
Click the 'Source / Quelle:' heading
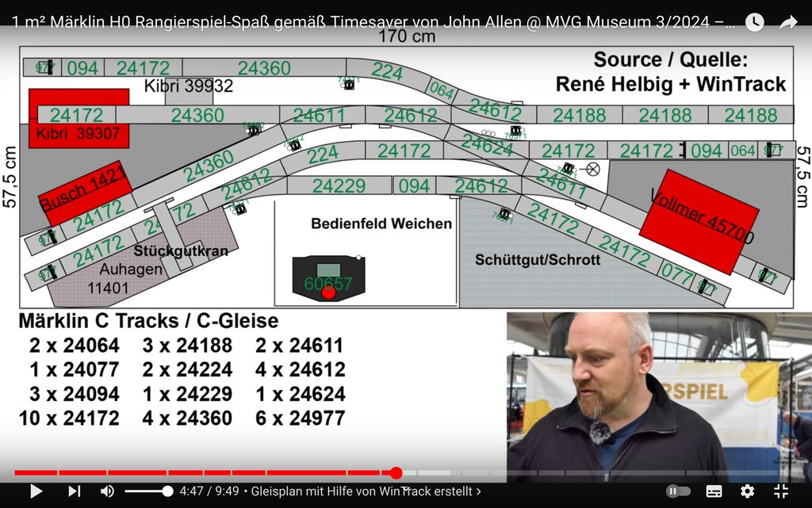coord(671,59)
